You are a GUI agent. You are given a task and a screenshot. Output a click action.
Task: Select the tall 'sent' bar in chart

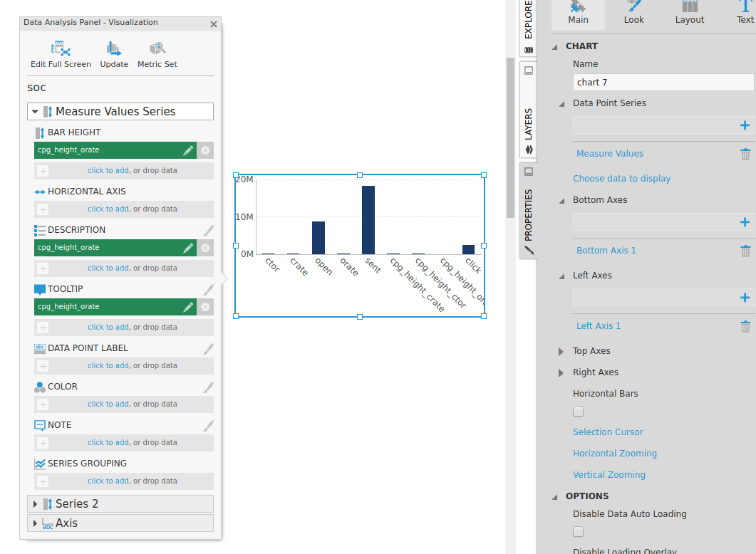click(368, 220)
